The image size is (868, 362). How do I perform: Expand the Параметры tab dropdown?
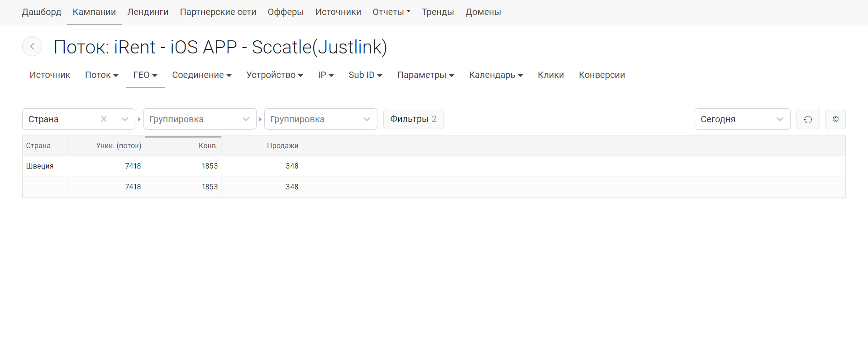pos(425,75)
